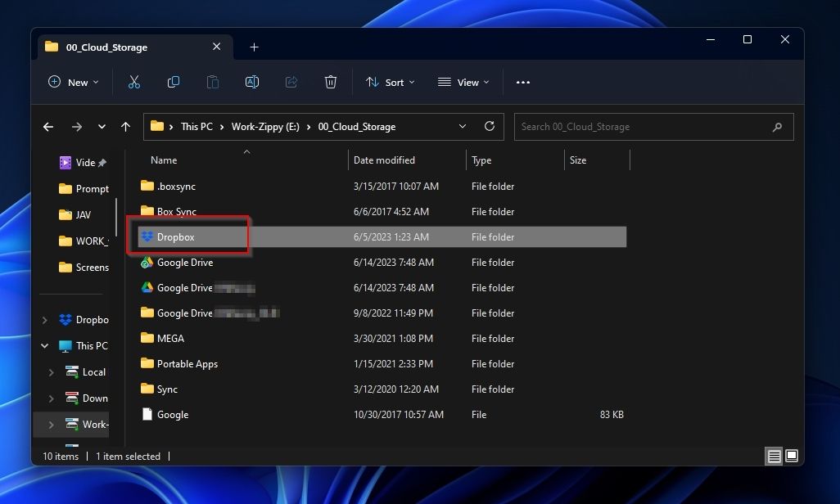This screenshot has width=840, height=504.
Task: Copy the selected item using toolbar icon
Action: tap(173, 82)
